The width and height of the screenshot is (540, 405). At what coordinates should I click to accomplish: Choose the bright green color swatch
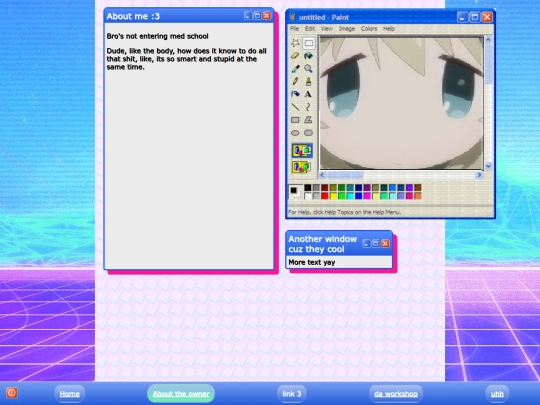click(x=342, y=196)
